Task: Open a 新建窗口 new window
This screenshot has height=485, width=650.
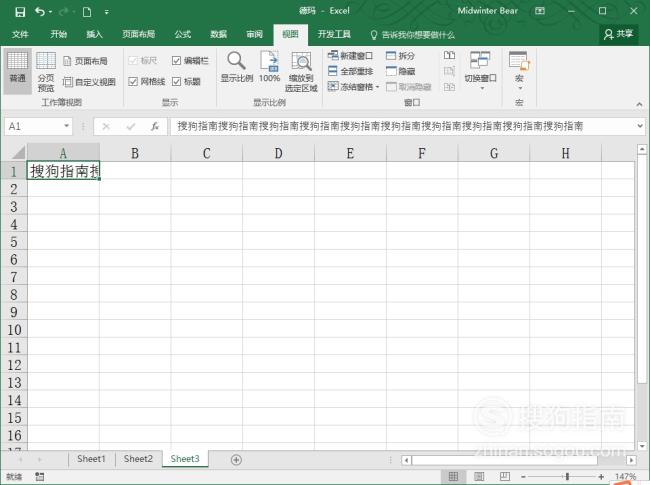Action: (x=350, y=56)
